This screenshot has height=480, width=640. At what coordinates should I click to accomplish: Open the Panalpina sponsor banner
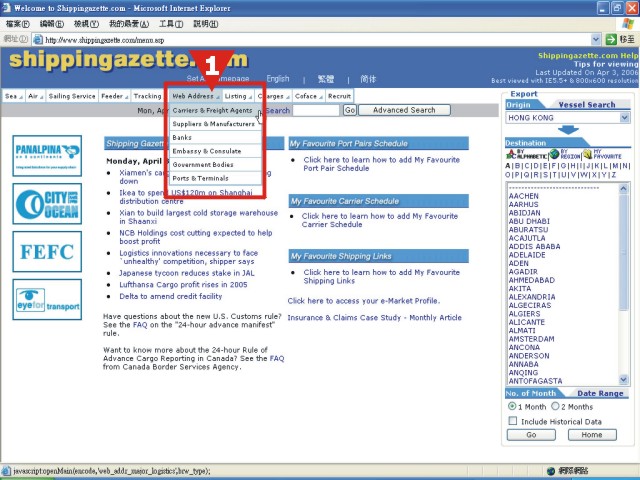(x=47, y=156)
